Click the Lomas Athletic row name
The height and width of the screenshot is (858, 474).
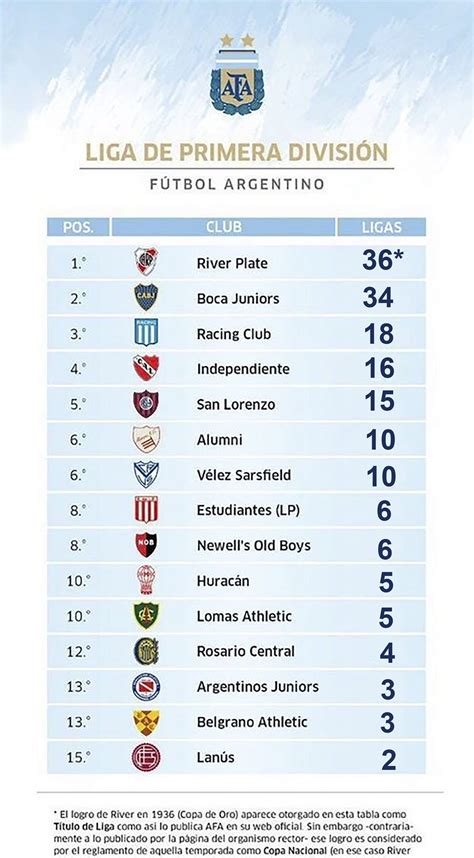pyautogui.click(x=244, y=616)
